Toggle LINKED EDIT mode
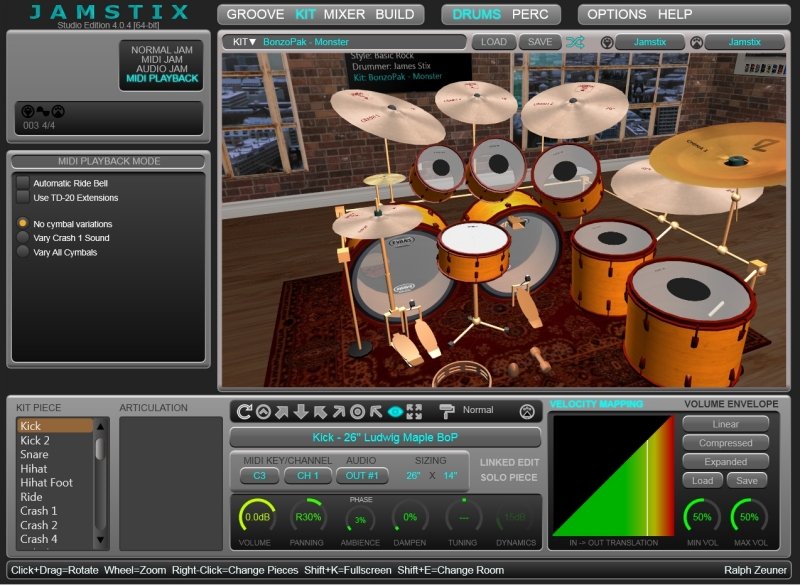This screenshot has width=800, height=585. (x=509, y=462)
